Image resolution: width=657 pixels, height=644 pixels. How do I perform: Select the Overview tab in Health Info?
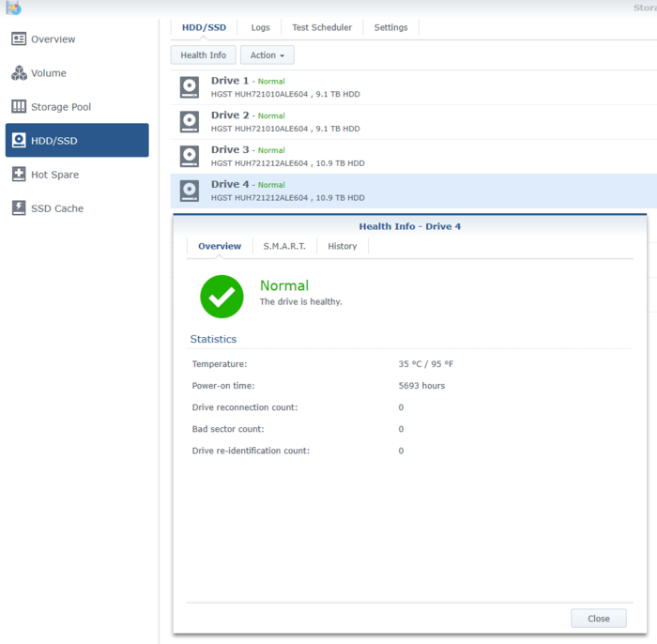pos(220,246)
